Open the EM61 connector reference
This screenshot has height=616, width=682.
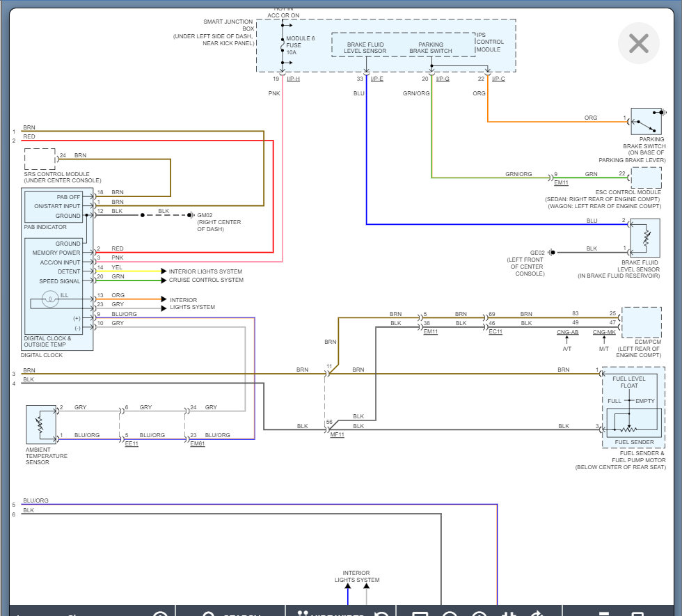[197, 443]
